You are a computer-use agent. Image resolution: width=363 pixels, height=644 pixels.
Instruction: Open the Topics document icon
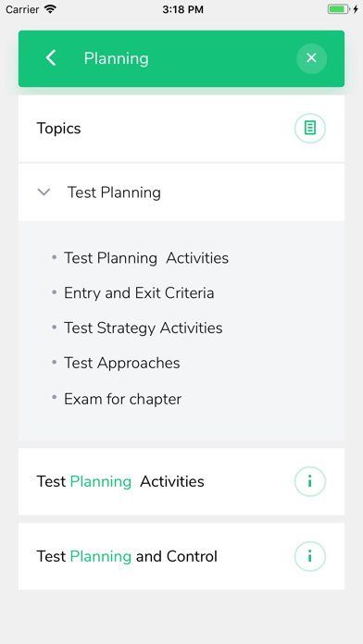tap(310, 128)
